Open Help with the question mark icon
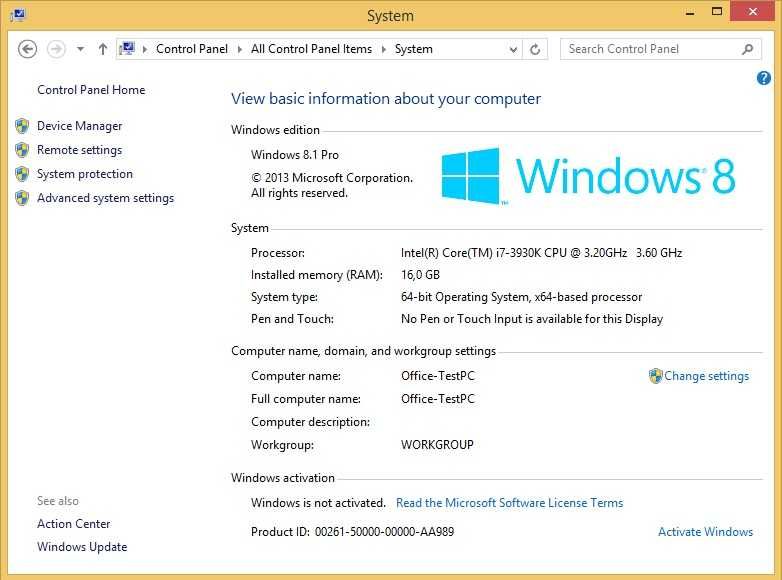Screen dimensions: 782x580 (x=764, y=78)
